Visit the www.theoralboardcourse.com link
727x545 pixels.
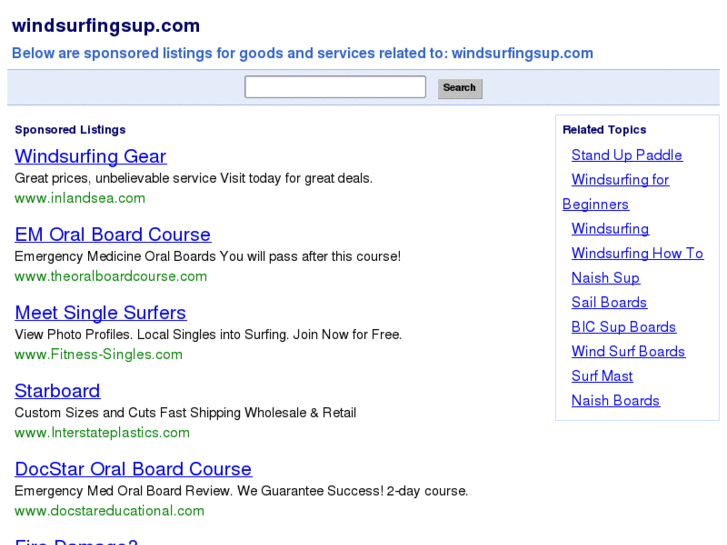111,276
